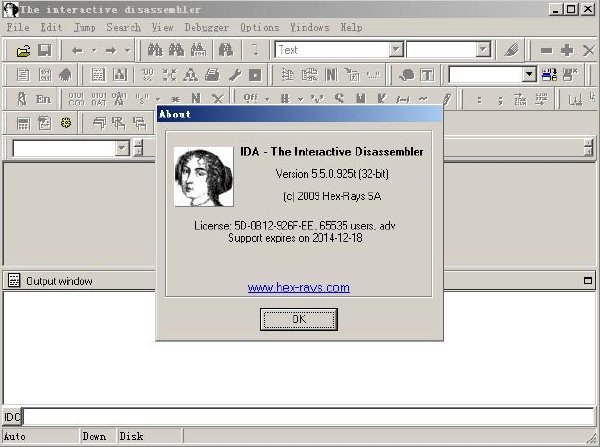Click the cascading windows icon
The image size is (600, 447).
(x=99, y=123)
